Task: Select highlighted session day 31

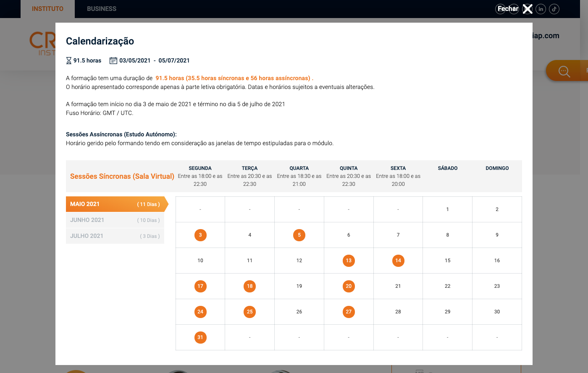Action: pyautogui.click(x=200, y=337)
